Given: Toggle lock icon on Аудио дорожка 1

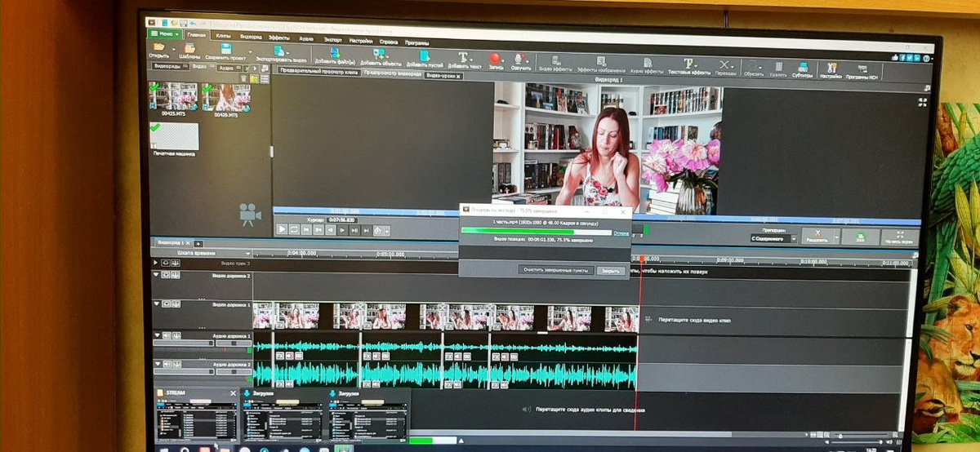Looking at the screenshot, I should [x=176, y=335].
